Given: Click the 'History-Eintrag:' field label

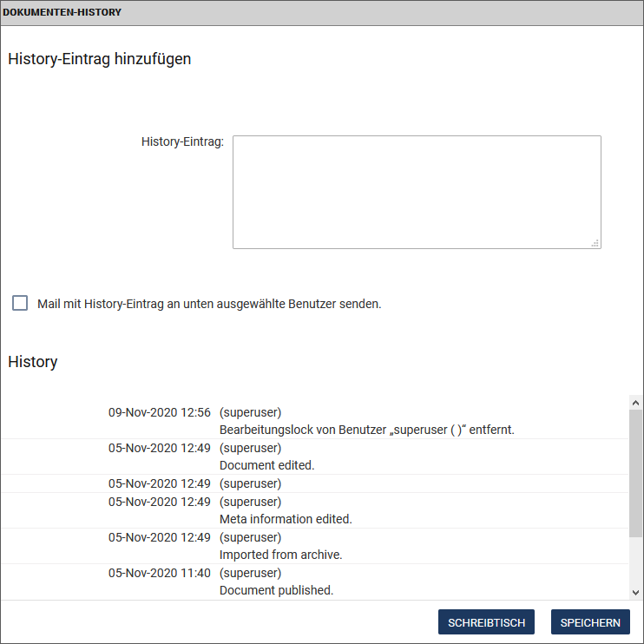Looking at the screenshot, I should click(183, 141).
